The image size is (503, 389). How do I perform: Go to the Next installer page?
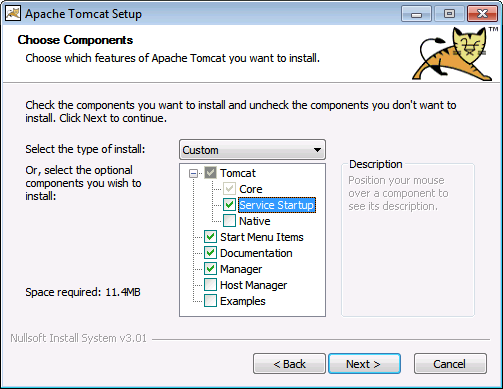364,364
